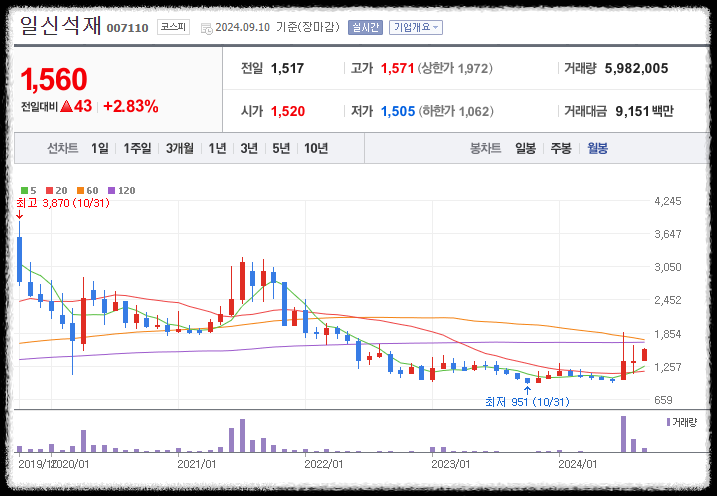Switch to the 3개월 chart range
717x496 pixels.
point(180,148)
